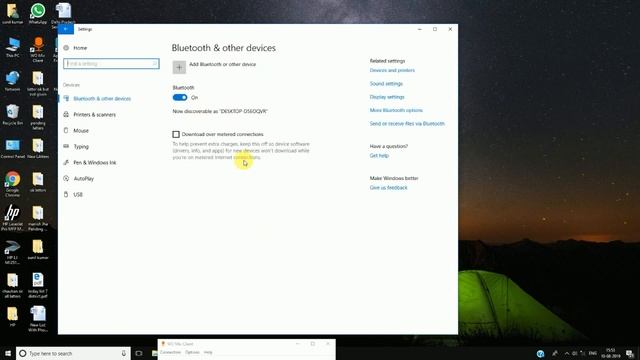Viewport: 640px width, 360px height.
Task: Click the taskbar search box
Action: 73,353
